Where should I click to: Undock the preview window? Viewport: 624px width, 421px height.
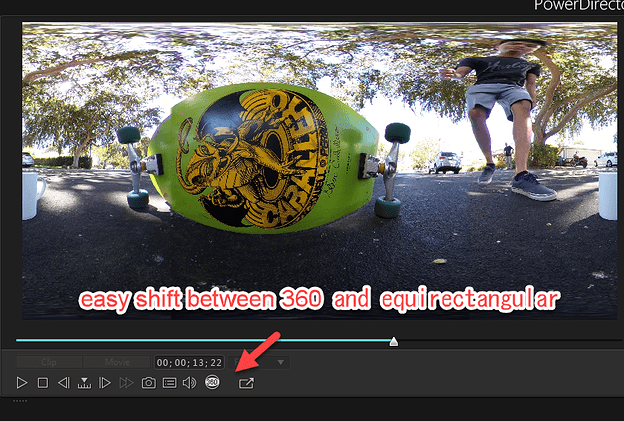246,383
